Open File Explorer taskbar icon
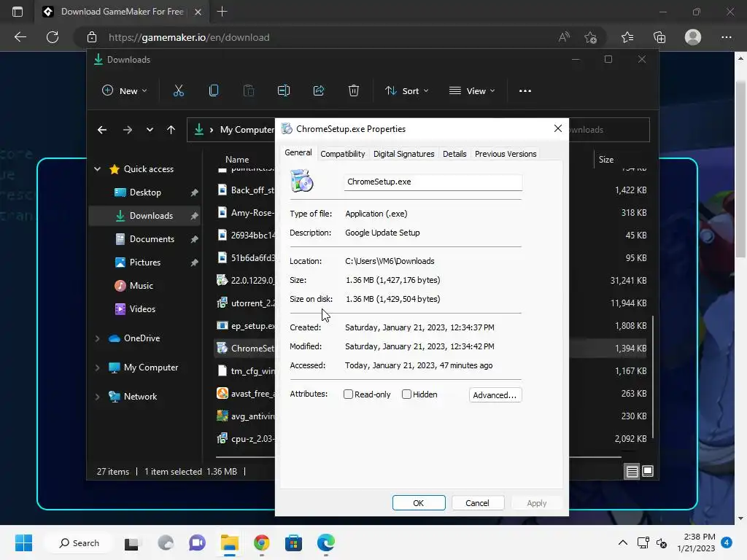The height and width of the screenshot is (560, 747). pyautogui.click(x=230, y=542)
